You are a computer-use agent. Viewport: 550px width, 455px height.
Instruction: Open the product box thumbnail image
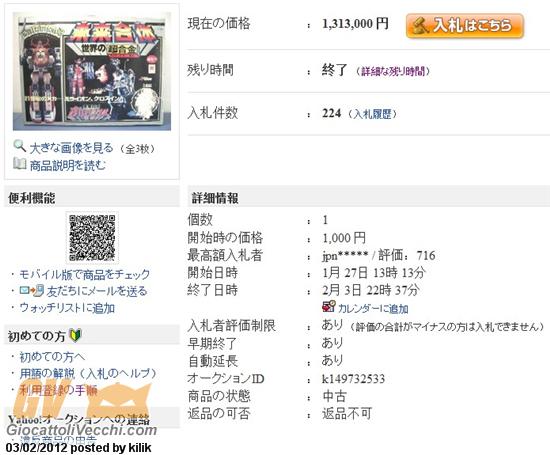[92, 71]
